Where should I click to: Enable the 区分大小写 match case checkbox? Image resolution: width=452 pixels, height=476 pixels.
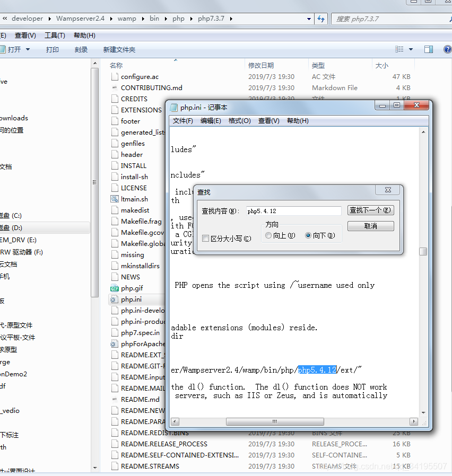click(x=205, y=239)
